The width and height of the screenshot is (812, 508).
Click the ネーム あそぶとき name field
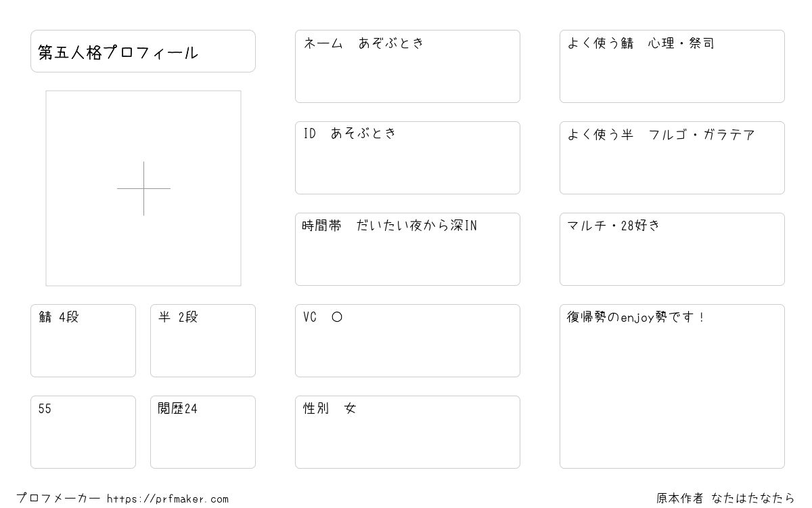click(x=407, y=66)
